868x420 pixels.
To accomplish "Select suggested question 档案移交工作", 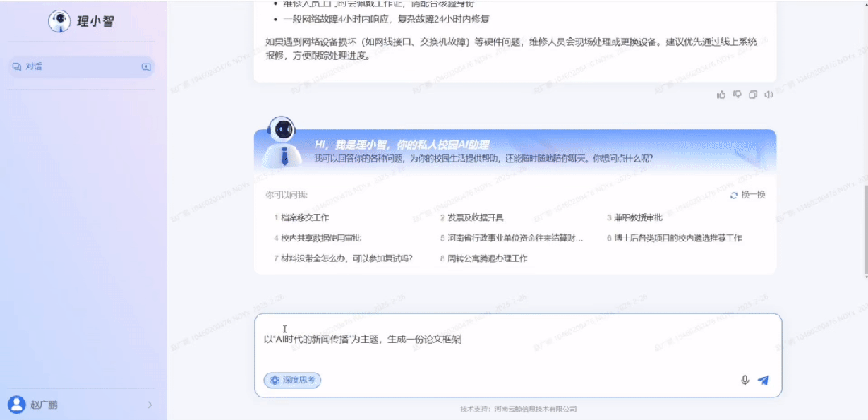I will pos(305,218).
